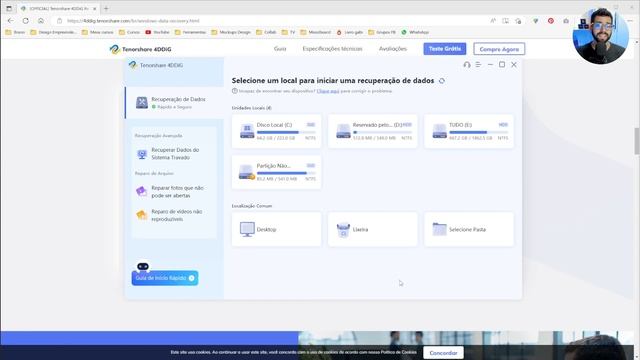Click the red Pinterest extension icon
This screenshot has width=640, height=360.
[551, 20]
